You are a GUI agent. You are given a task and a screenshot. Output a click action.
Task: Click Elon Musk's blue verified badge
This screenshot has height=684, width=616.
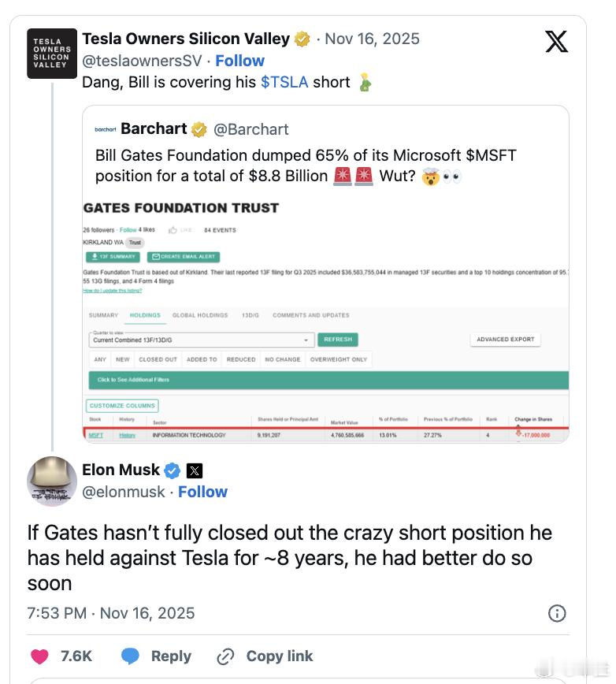coord(172,470)
